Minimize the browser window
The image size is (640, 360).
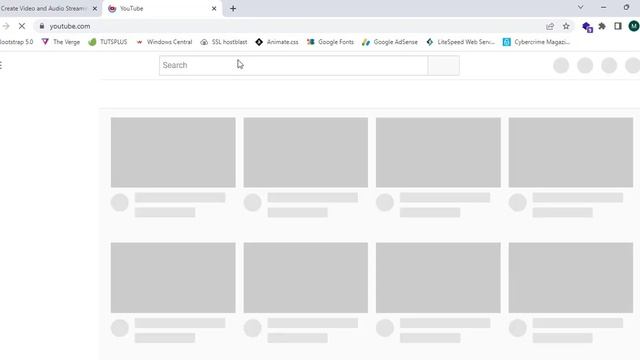click(603, 7)
